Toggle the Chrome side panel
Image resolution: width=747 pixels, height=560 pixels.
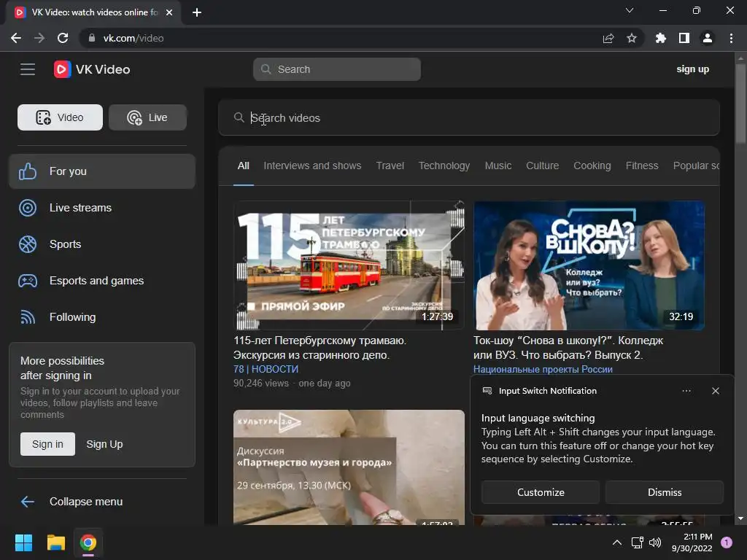coord(684,38)
